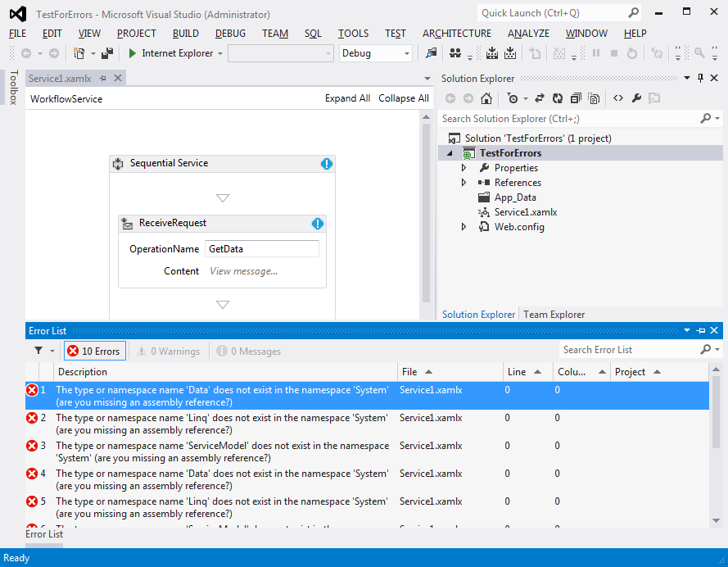The image size is (728, 567).
Task: Toggle the 10 Errors filter button
Action: tap(95, 351)
